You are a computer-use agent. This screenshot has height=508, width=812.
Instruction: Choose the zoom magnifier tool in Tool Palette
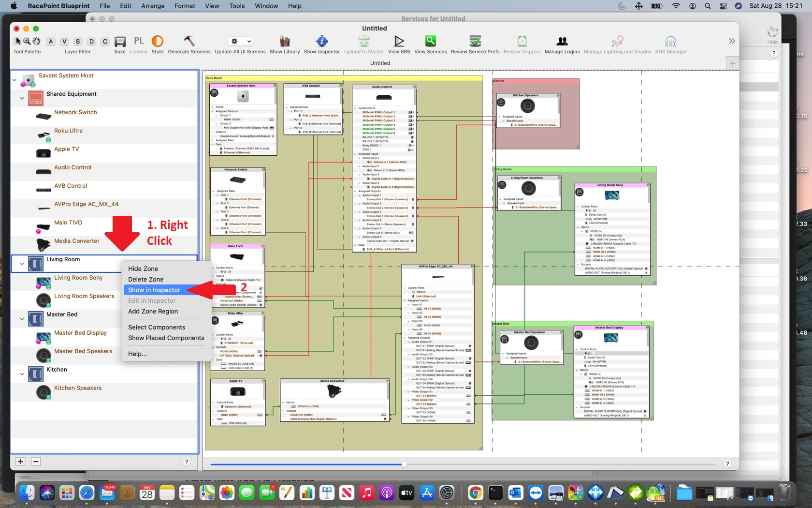tap(27, 41)
